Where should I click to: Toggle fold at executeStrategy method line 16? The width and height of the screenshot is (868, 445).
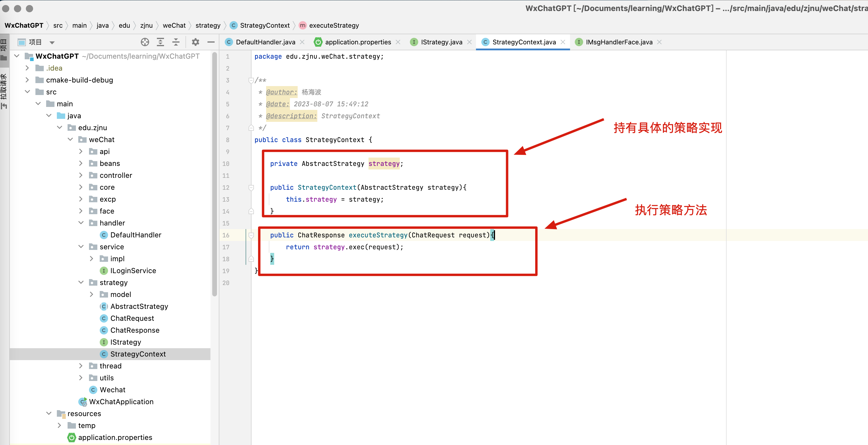coord(251,235)
